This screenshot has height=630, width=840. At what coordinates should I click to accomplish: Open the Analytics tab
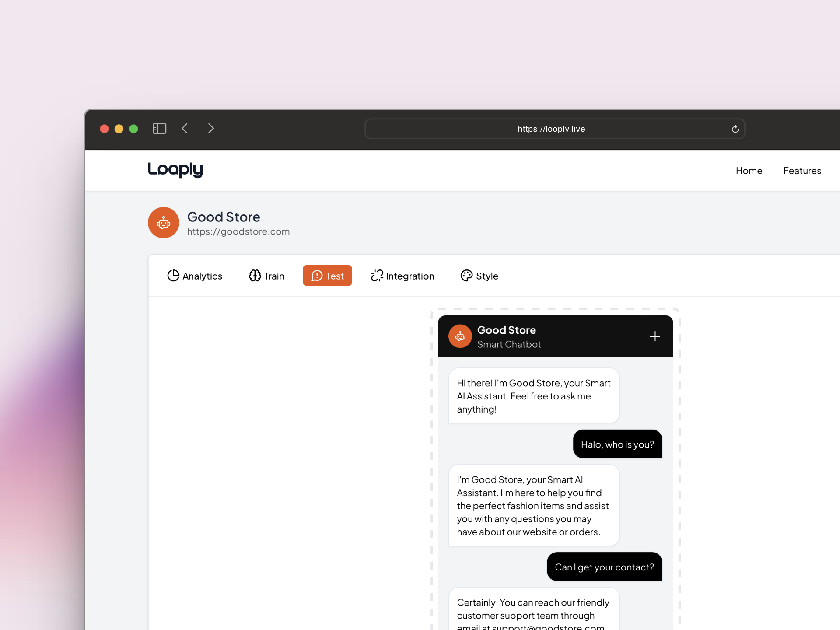pyautogui.click(x=195, y=276)
